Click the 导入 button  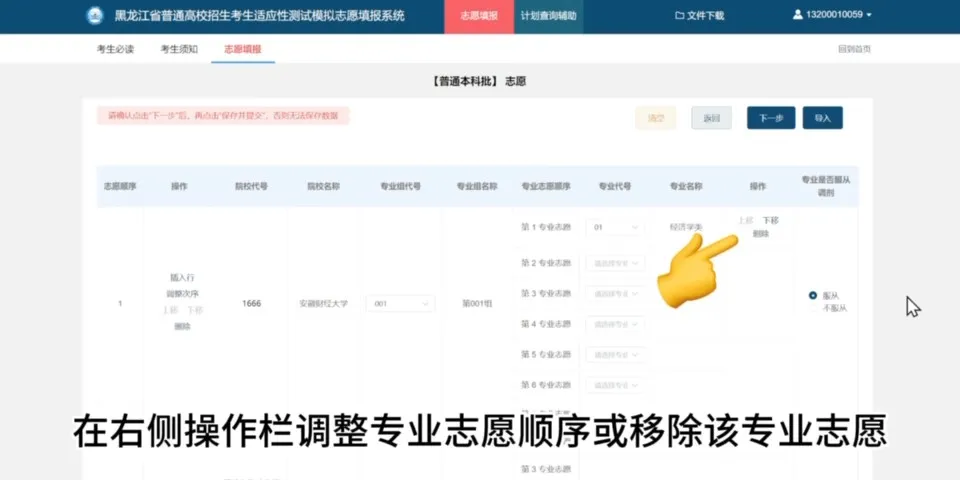822,118
